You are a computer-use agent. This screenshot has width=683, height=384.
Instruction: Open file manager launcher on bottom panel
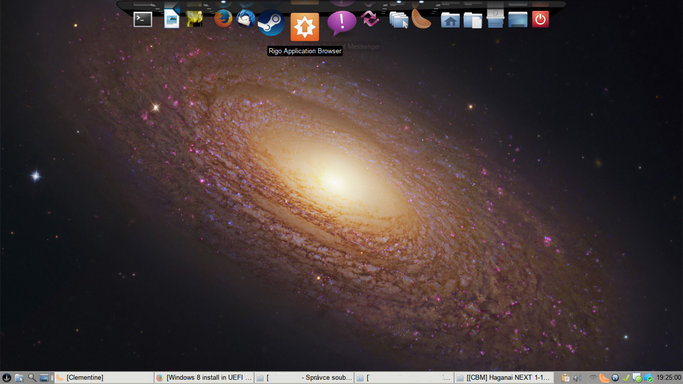(x=19, y=378)
